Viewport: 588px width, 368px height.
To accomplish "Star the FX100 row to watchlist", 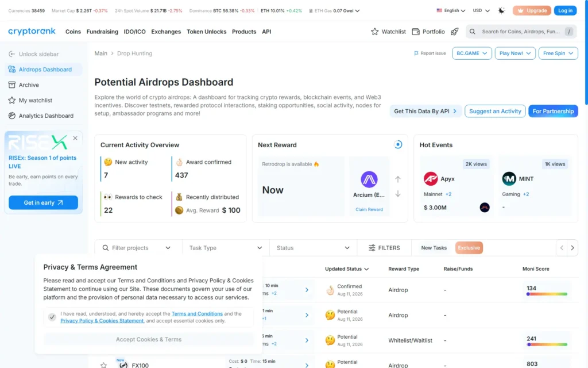I will click(103, 365).
